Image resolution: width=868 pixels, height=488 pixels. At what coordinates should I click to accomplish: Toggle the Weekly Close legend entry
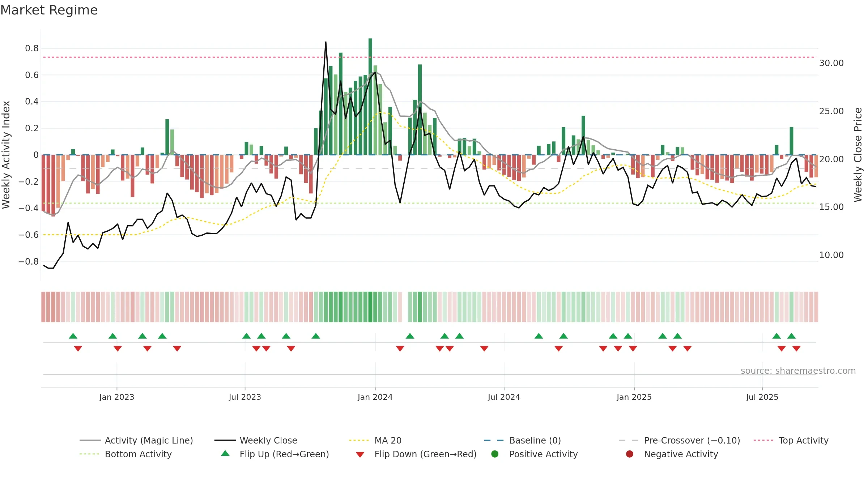tap(256, 440)
